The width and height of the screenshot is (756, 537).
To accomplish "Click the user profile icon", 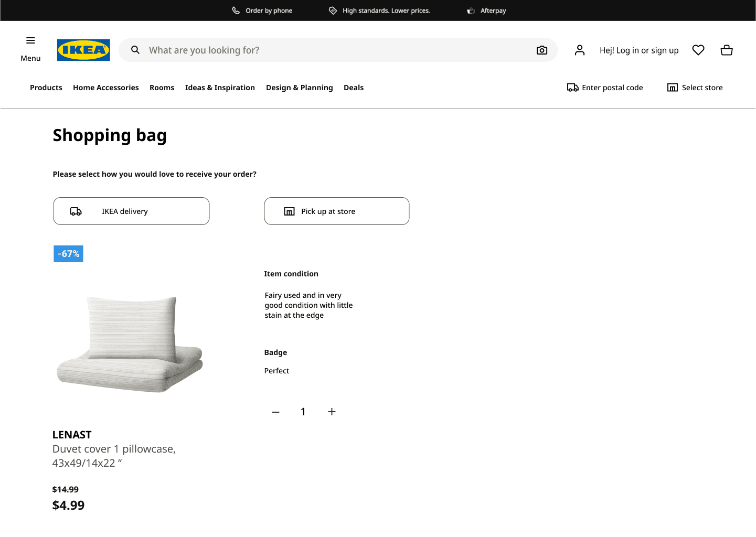I will pyautogui.click(x=580, y=50).
